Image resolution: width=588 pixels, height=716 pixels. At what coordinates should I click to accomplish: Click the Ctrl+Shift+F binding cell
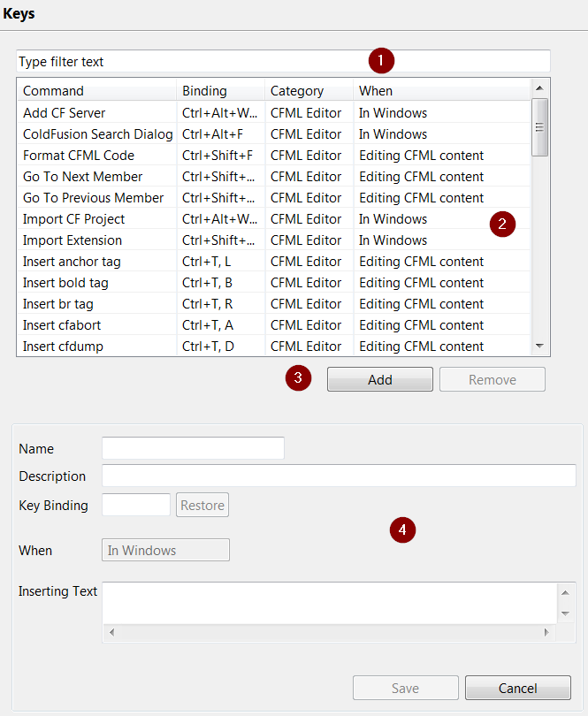221,156
